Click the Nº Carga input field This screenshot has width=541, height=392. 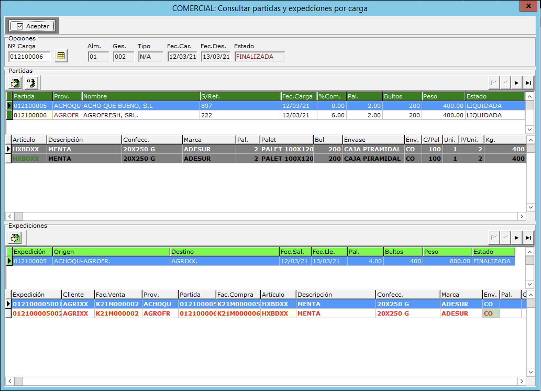[x=29, y=57]
